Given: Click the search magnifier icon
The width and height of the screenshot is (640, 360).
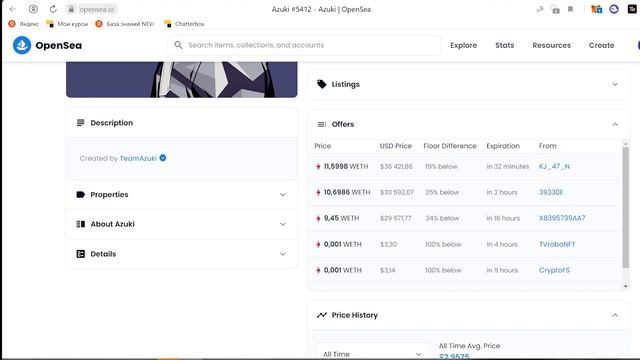Looking at the screenshot, I should pos(178,45).
